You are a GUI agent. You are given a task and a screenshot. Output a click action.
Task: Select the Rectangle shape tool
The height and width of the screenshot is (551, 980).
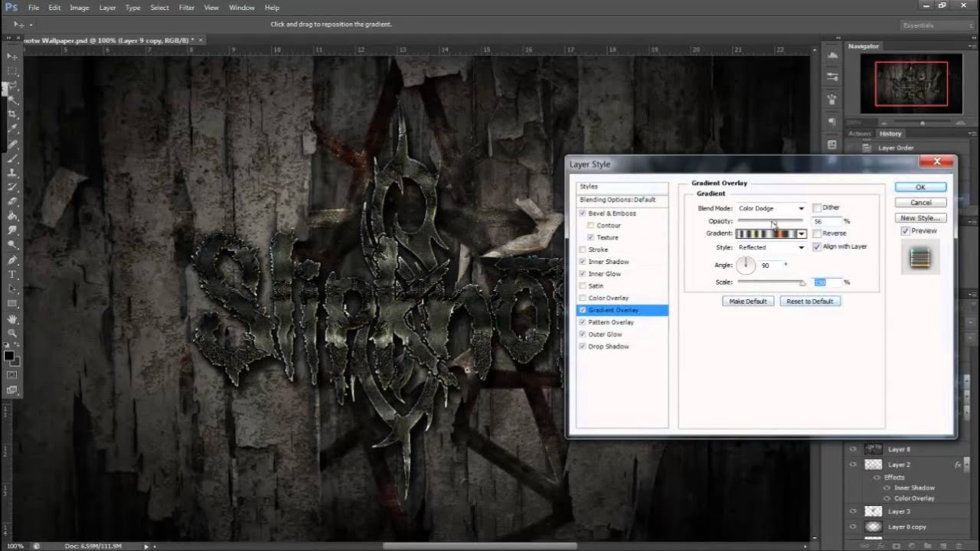coord(12,303)
